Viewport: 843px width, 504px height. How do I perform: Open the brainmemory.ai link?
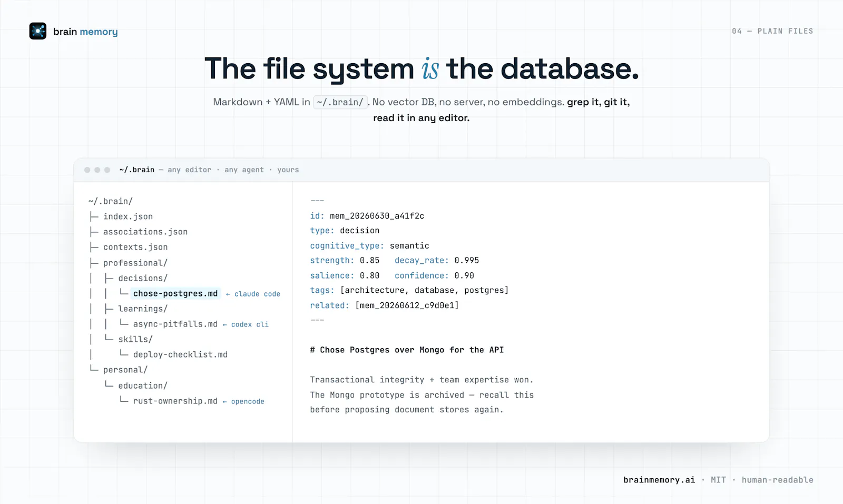pyautogui.click(x=659, y=480)
